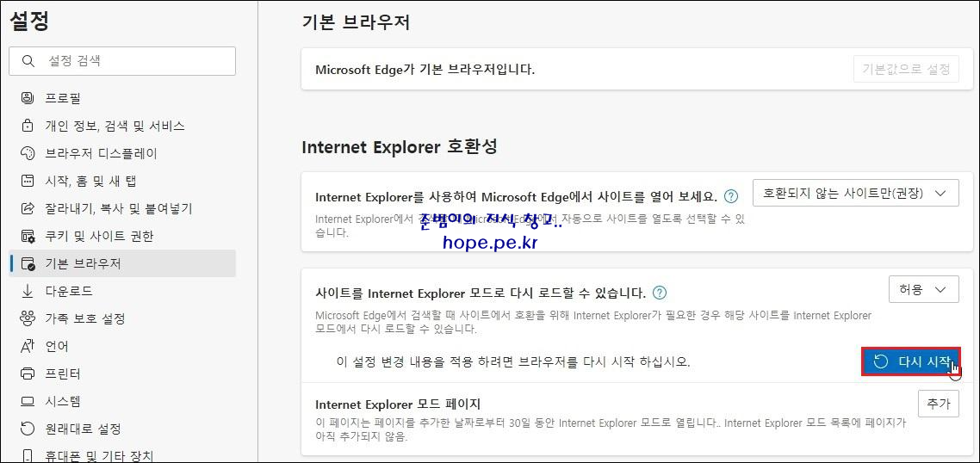Click the restart notice text '이 설정 변경 내용을 적용'
The width and height of the screenshot is (980, 463).
(x=513, y=361)
